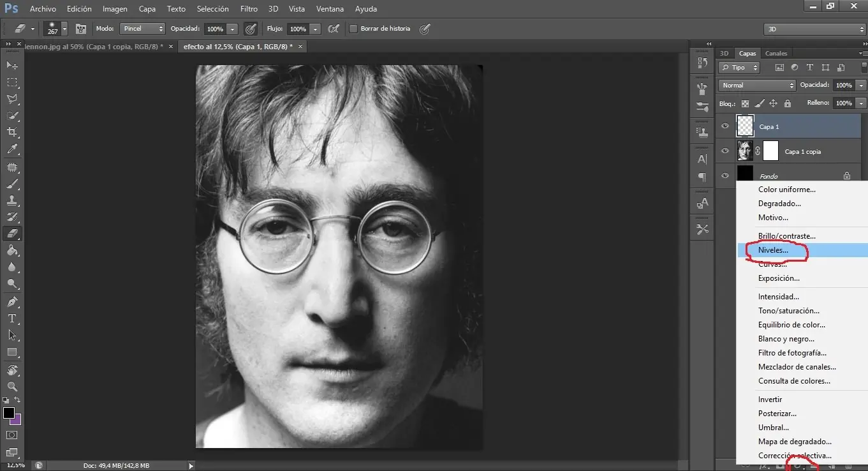Toggle lock layer position
This screenshot has height=471, width=868.
pyautogui.click(x=774, y=103)
